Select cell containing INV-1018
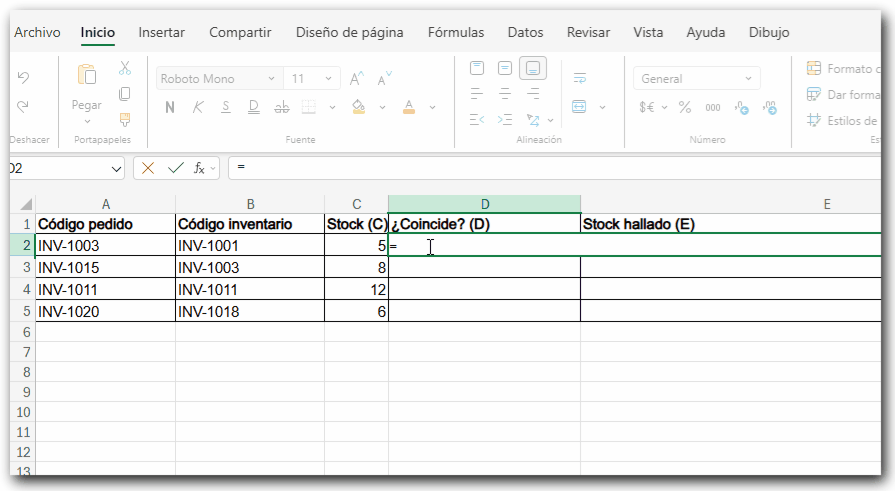 click(x=250, y=311)
